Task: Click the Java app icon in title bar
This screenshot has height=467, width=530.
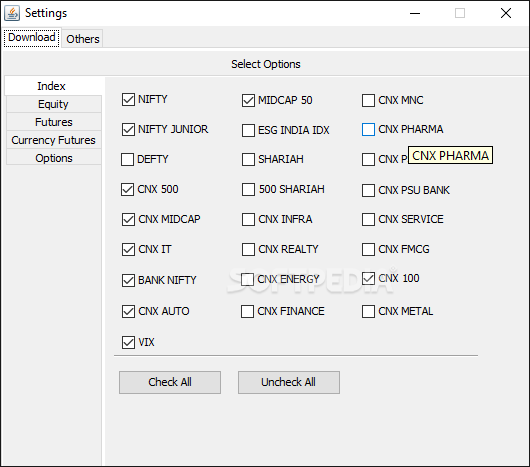Action: 12,13
